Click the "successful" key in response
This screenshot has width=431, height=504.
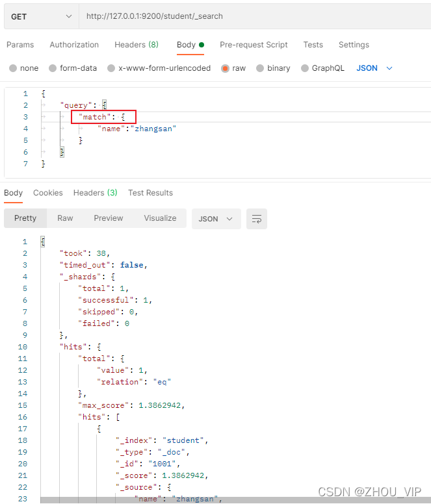pos(106,300)
